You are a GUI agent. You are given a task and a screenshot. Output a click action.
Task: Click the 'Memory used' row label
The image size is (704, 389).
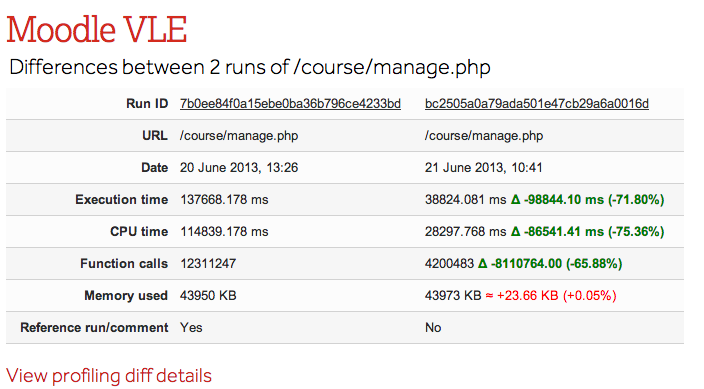(126, 296)
